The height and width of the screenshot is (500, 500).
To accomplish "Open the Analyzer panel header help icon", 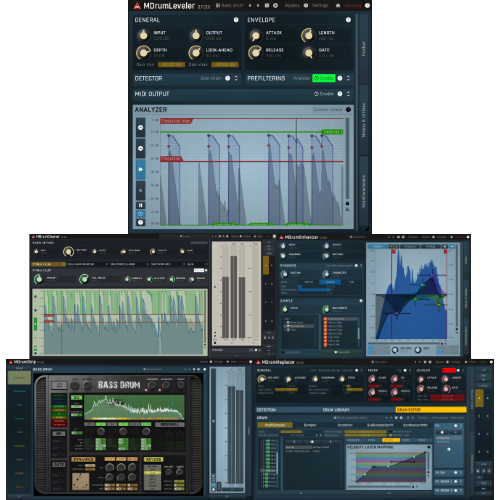I will [x=348, y=110].
